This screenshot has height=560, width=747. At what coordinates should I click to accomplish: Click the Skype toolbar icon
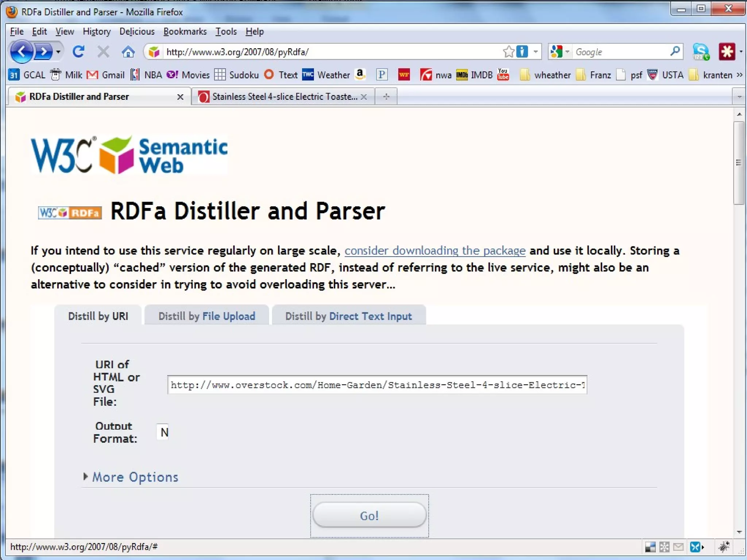point(701,52)
